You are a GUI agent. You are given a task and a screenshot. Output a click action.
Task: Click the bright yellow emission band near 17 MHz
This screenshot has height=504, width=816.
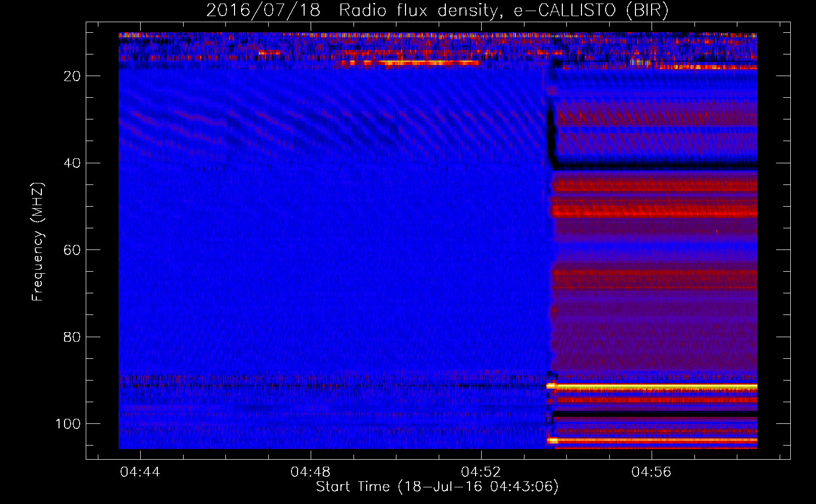click(429, 63)
